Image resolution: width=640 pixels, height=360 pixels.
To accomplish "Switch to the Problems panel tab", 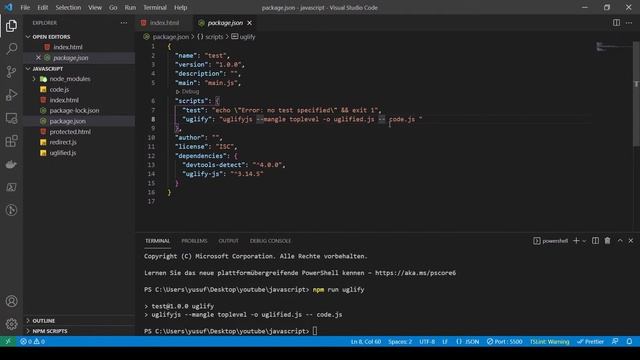I will pos(194,241).
